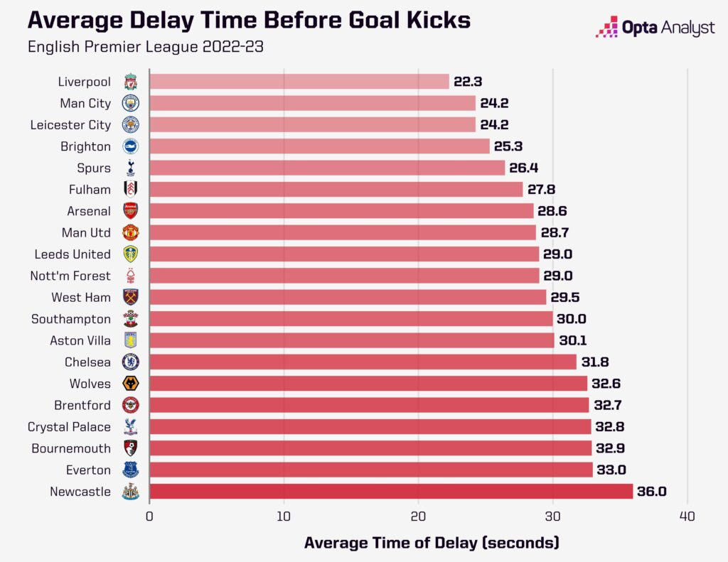
Task: Click the Leicester City team label
Action: (x=70, y=125)
